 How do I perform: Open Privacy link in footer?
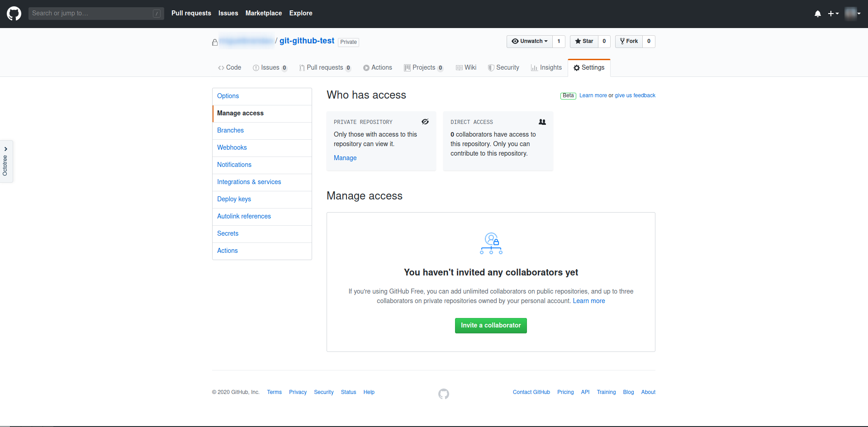click(298, 392)
